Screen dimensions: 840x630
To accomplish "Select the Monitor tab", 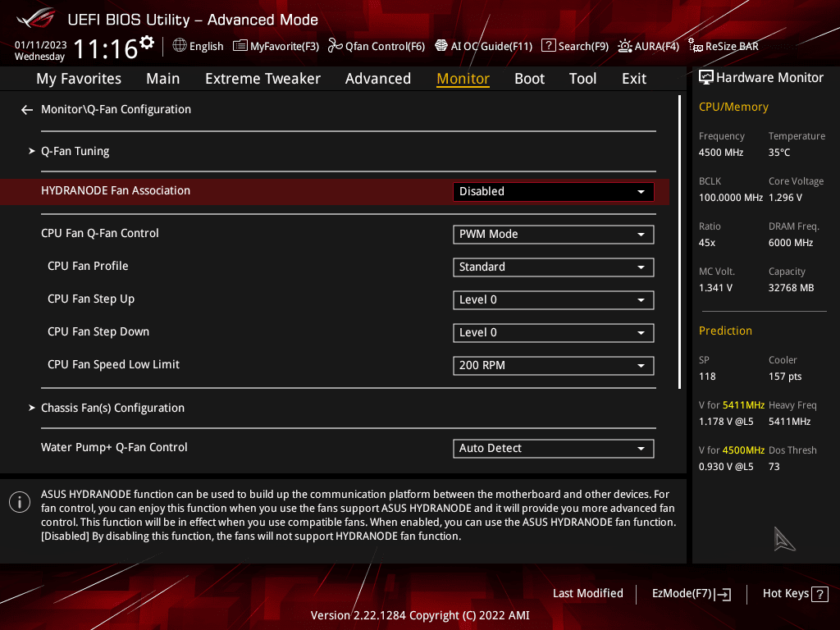I will coord(463,79).
